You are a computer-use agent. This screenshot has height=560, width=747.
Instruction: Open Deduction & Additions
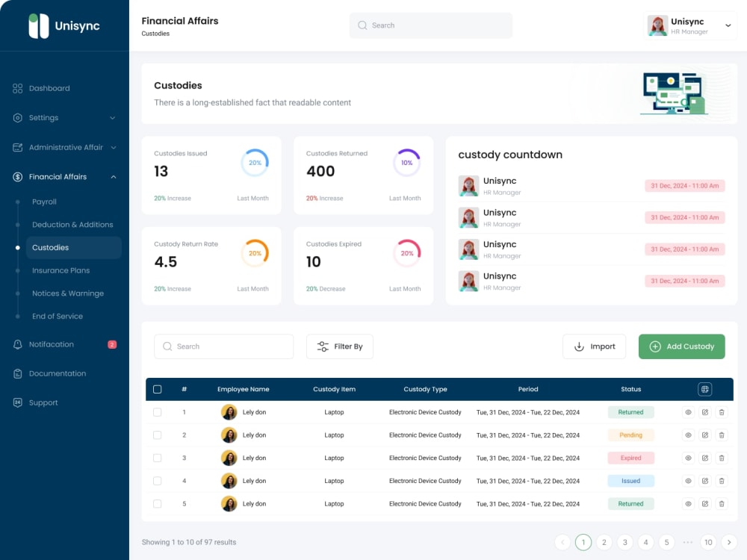(72, 225)
